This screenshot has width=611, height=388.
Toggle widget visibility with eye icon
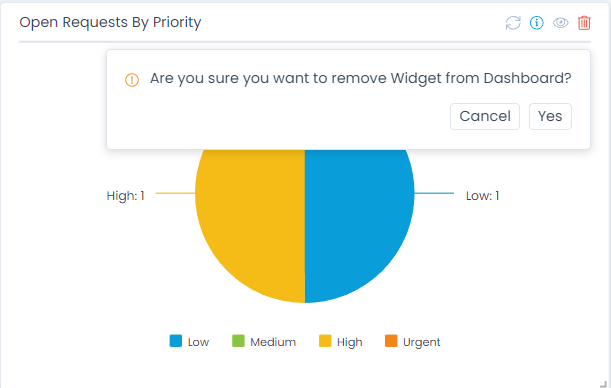point(560,23)
